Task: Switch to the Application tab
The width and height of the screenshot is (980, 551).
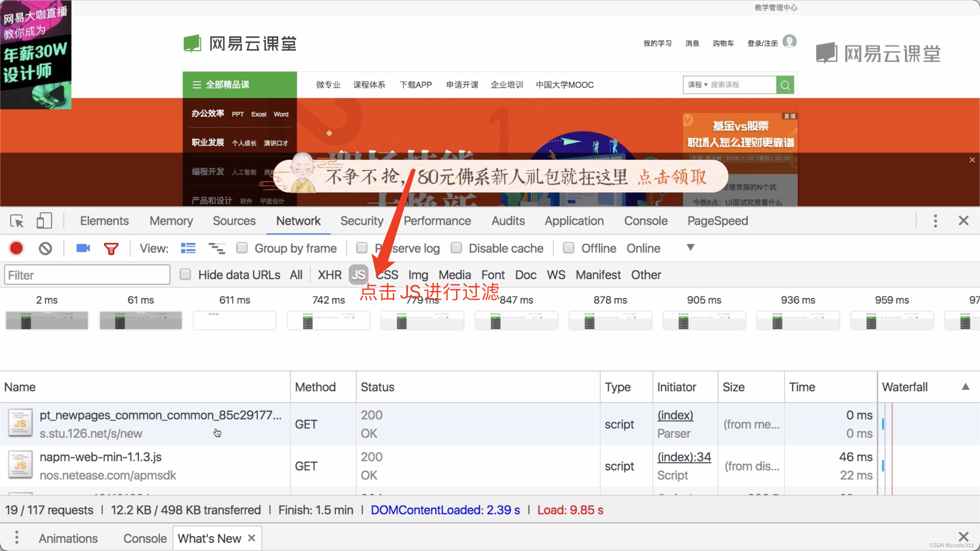Action: 574,221
